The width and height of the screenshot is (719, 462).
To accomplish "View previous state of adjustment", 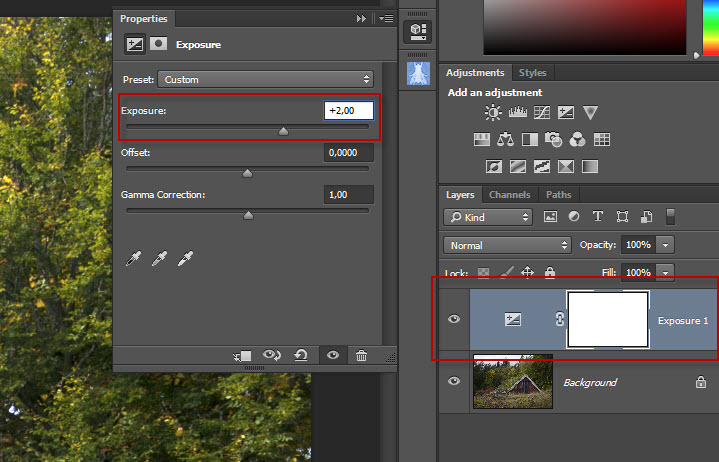I will click(x=271, y=355).
